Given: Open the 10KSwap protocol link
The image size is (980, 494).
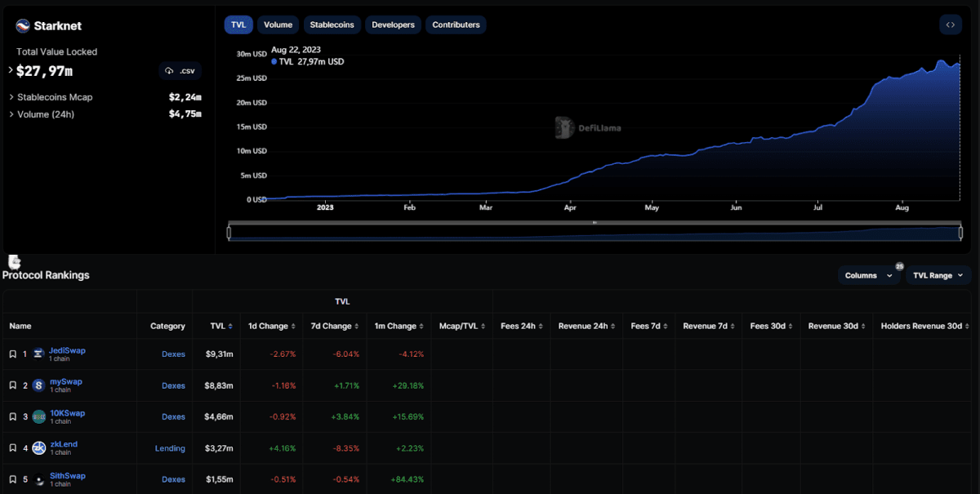Looking at the screenshot, I should [x=67, y=413].
